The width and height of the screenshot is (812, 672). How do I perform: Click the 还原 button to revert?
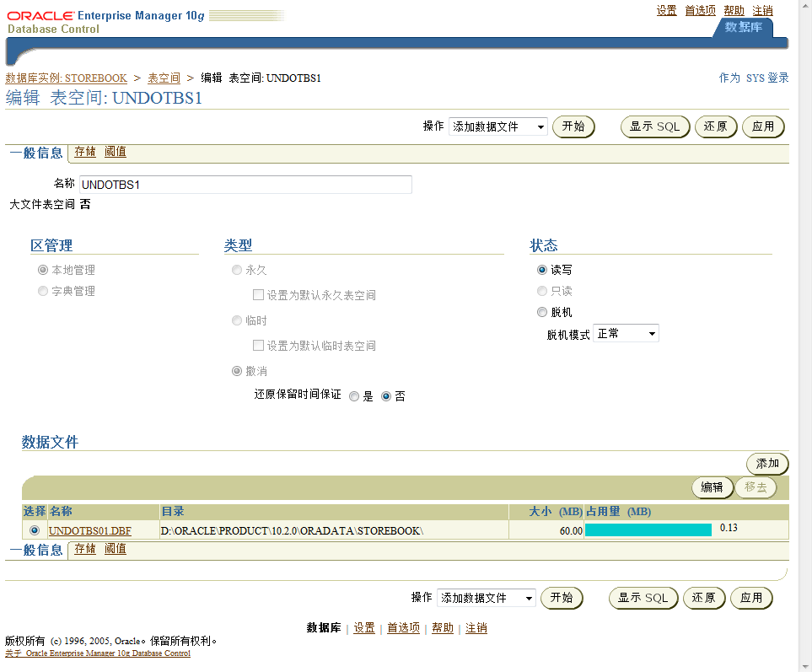pyautogui.click(x=715, y=126)
